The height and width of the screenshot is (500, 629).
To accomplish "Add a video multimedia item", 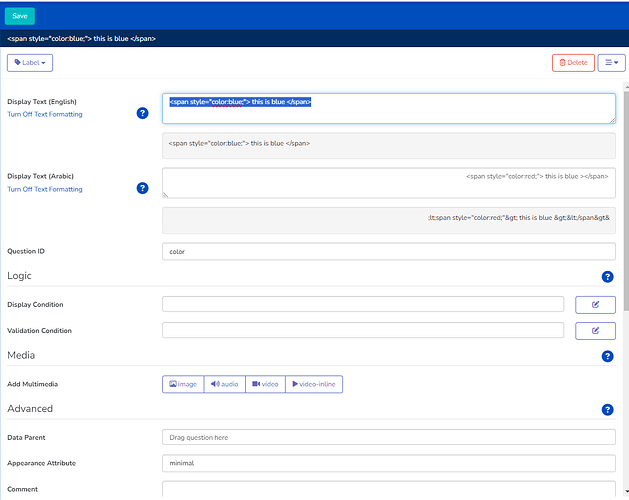I will (x=265, y=384).
